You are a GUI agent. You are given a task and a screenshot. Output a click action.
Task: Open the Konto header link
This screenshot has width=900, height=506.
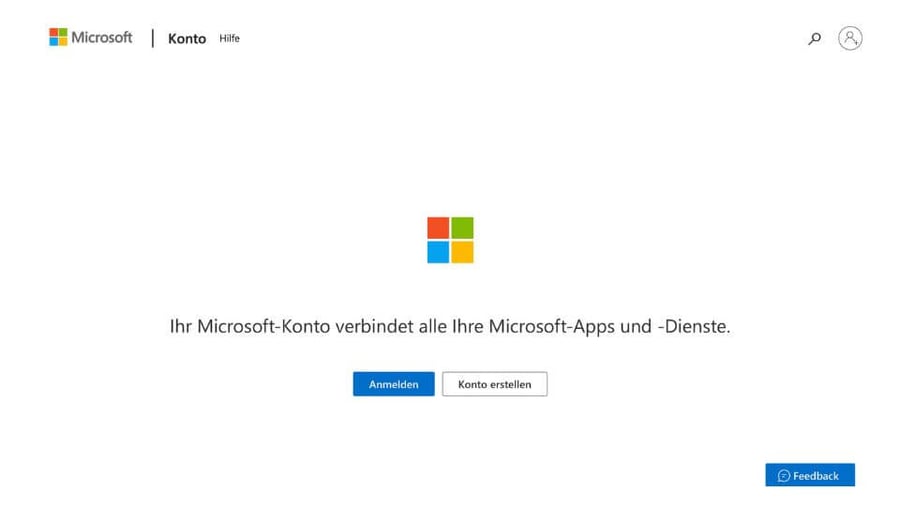tap(187, 39)
